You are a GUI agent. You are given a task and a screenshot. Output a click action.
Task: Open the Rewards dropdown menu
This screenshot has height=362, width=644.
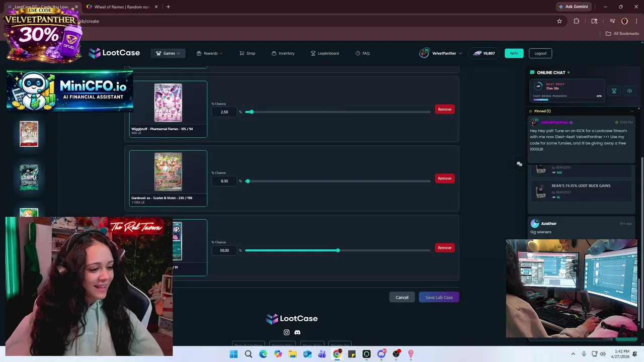[209, 53]
